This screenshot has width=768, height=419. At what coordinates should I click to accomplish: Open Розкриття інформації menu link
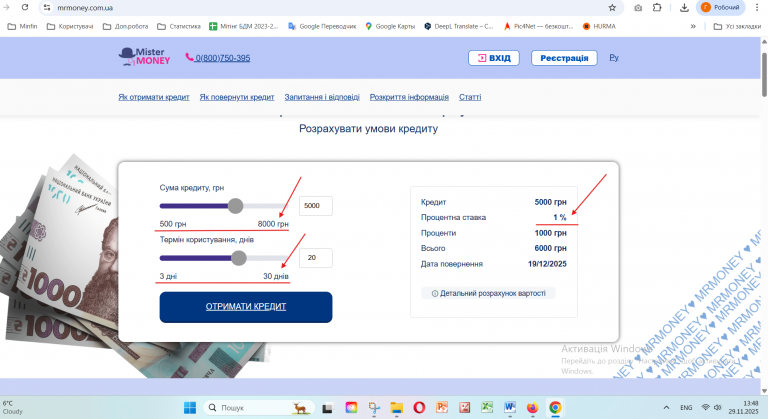[409, 97]
